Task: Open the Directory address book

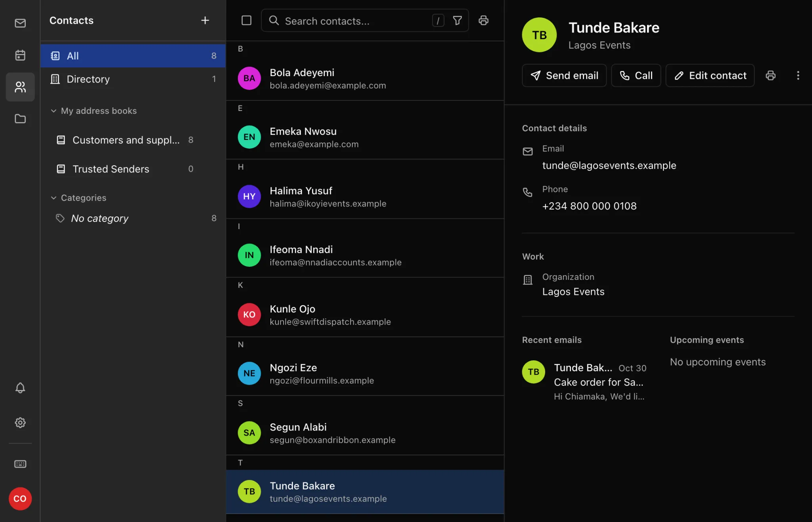Action: click(133, 79)
